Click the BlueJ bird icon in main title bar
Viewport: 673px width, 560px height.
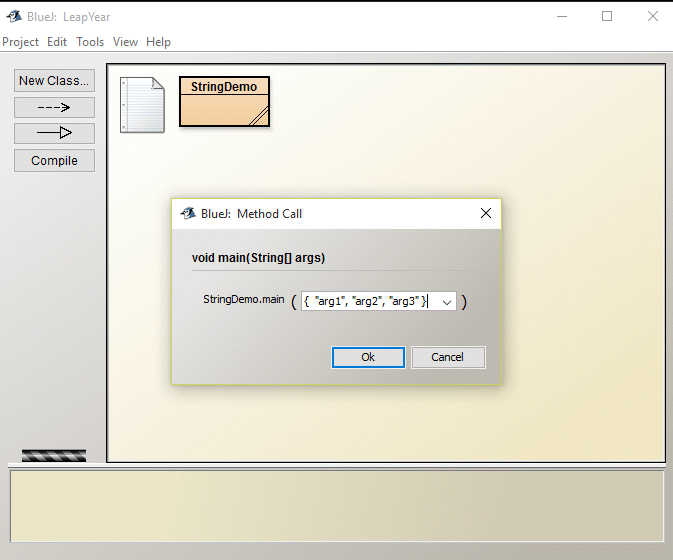[13, 16]
